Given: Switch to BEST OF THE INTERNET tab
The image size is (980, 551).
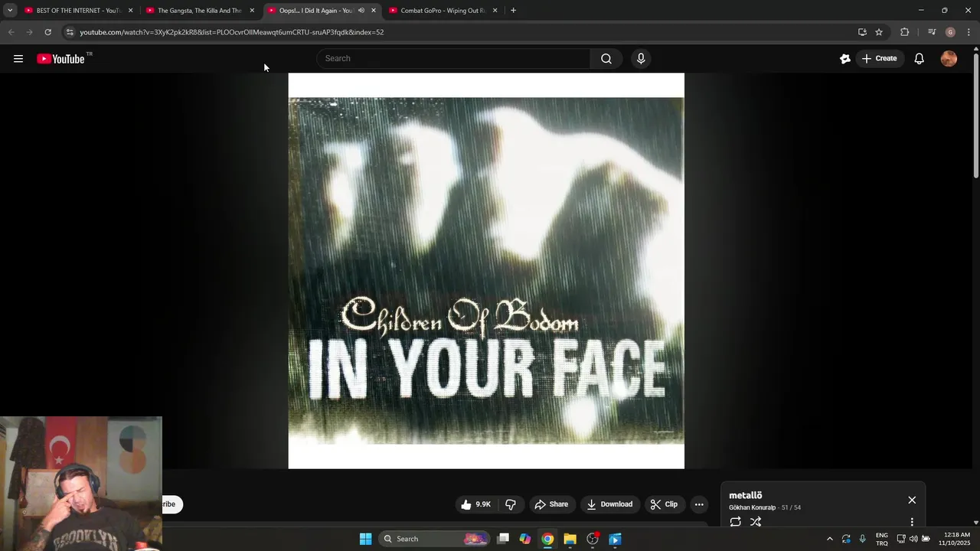Looking at the screenshot, I should tap(78, 11).
